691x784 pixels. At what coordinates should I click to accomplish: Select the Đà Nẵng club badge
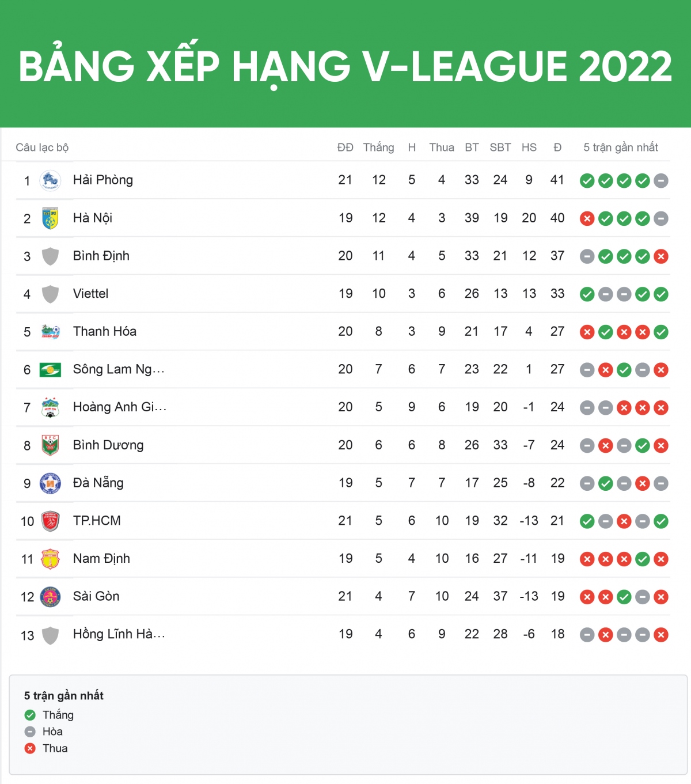pos(50,483)
